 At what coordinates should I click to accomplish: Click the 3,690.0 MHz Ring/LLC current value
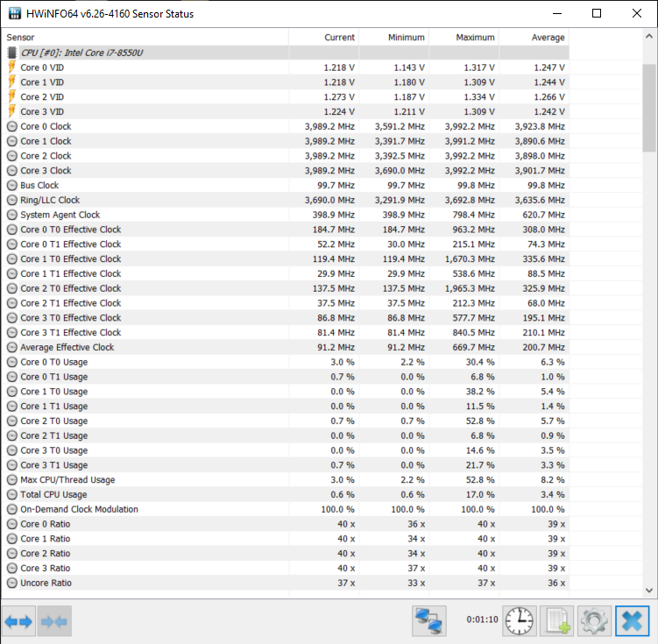click(329, 200)
